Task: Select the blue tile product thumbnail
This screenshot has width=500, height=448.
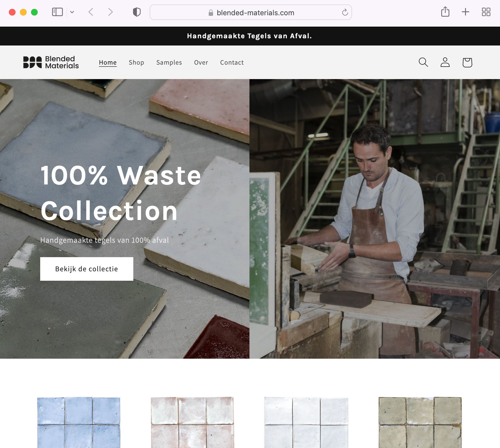Action: [x=79, y=422]
